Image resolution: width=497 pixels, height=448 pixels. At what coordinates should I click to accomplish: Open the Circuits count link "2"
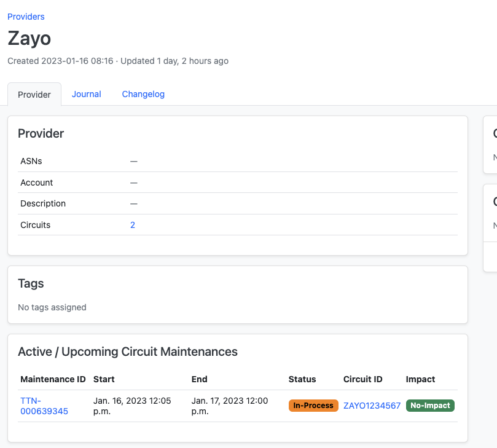coord(133,225)
